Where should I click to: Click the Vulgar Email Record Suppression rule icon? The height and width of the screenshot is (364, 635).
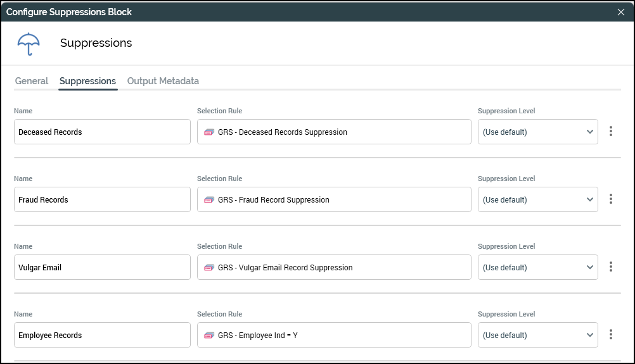pyautogui.click(x=208, y=268)
